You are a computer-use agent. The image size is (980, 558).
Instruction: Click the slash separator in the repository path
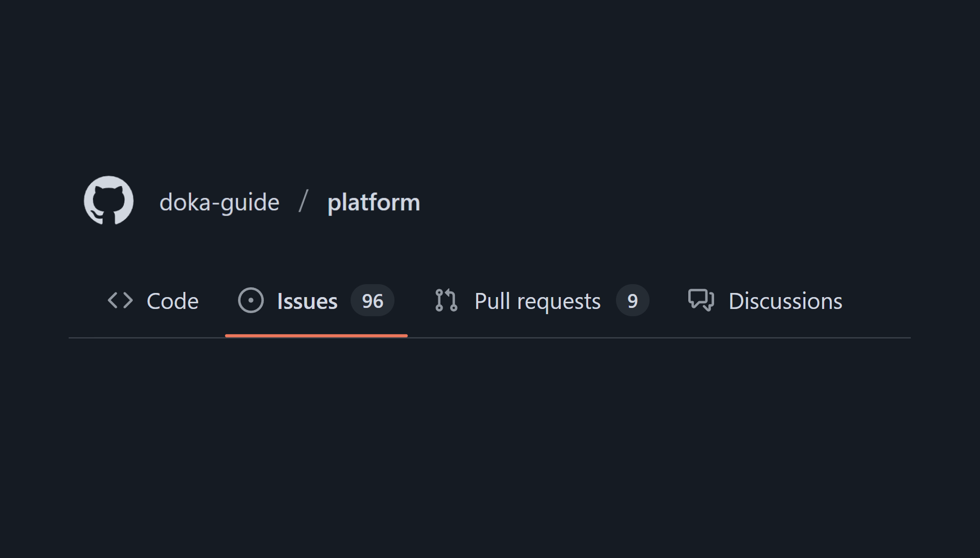coord(304,202)
